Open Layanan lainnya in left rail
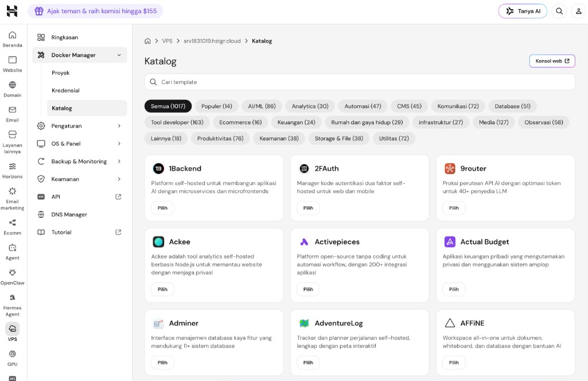The width and height of the screenshot is (588, 381). tap(13, 143)
